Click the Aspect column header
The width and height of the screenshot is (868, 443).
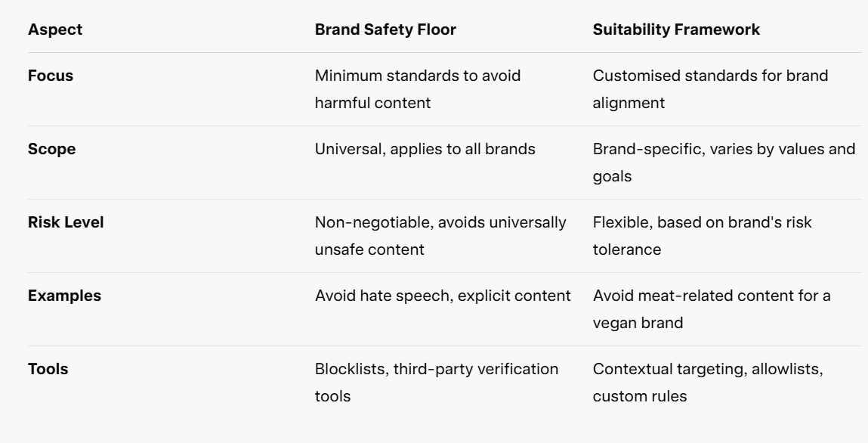[55, 30]
